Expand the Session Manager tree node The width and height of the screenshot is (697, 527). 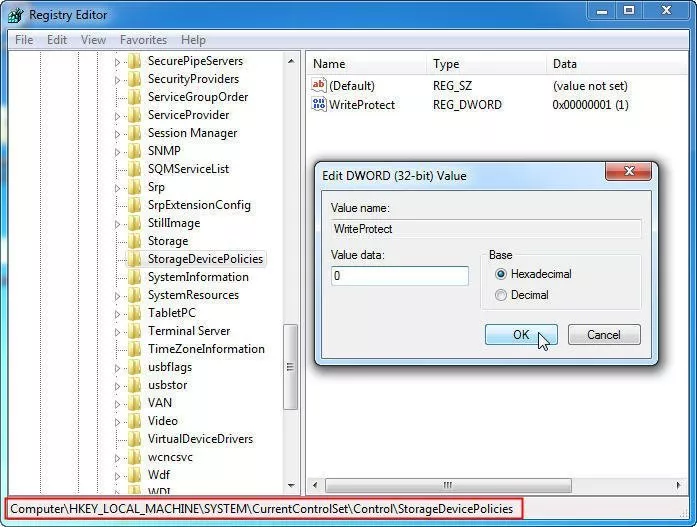tap(117, 134)
